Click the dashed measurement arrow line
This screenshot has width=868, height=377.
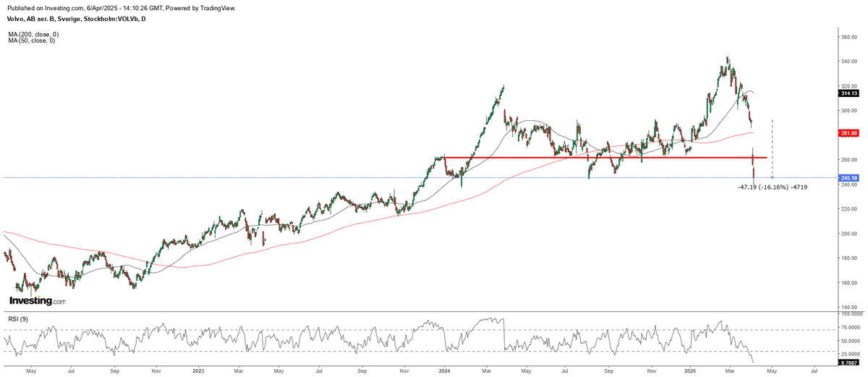tap(773, 148)
